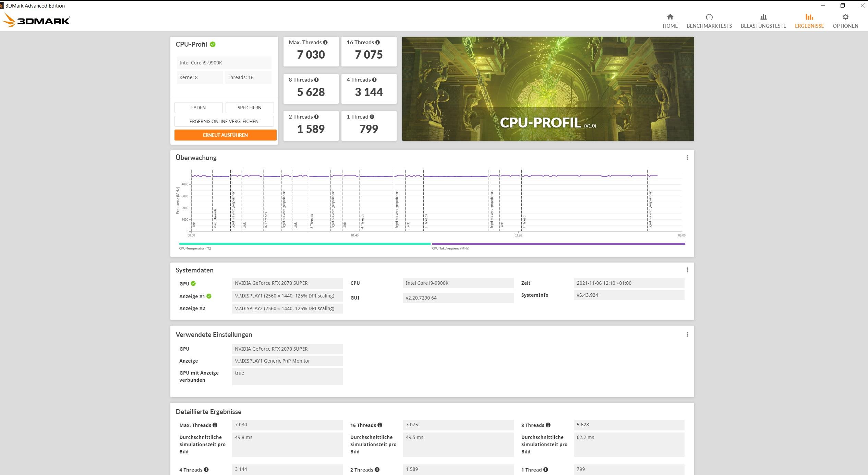Click the 'true' GPU mit Anzeige verbunden value
The width and height of the screenshot is (868, 475).
click(287, 376)
